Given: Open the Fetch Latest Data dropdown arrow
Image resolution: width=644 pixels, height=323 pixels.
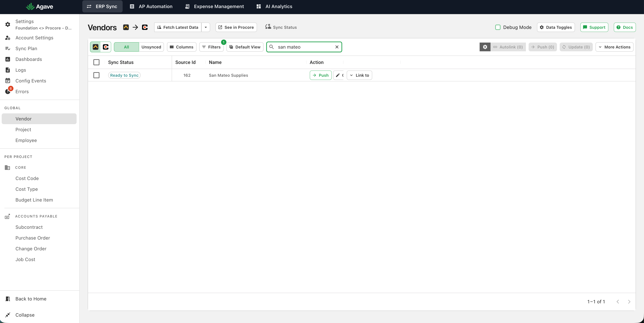Looking at the screenshot, I should coord(206,27).
